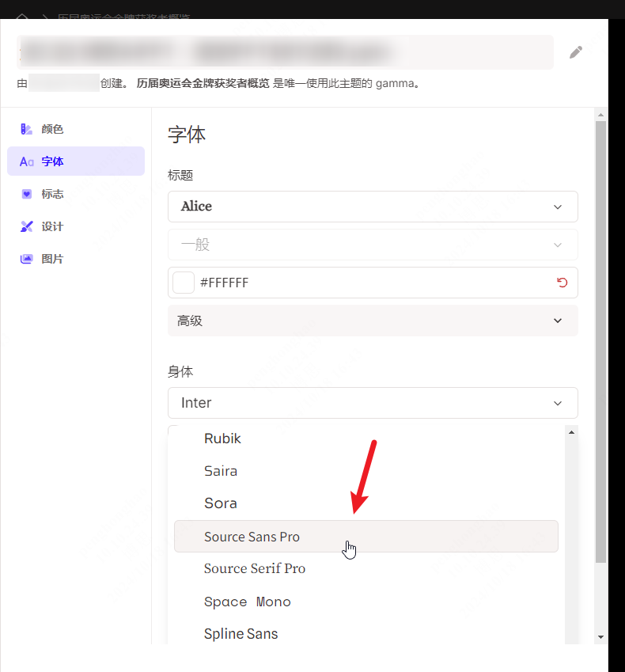Click main panel scrollbar up arrow
This screenshot has width=625, height=672.
click(600, 115)
